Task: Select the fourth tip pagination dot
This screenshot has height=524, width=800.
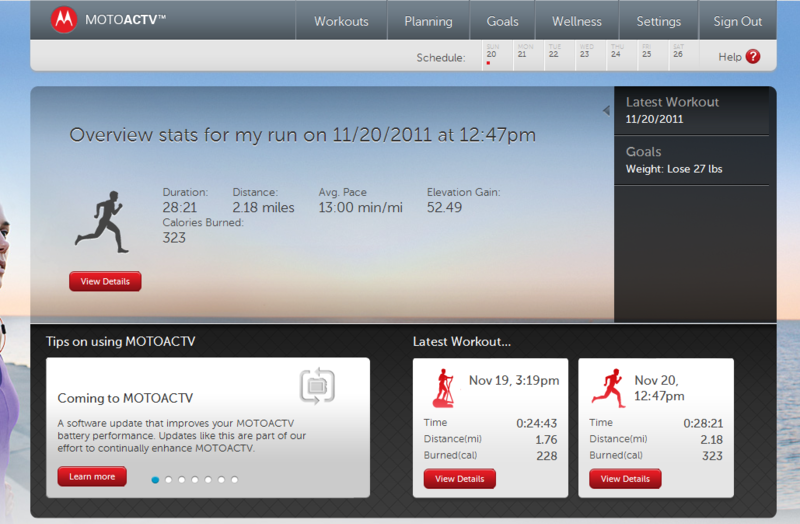Action: [x=195, y=480]
